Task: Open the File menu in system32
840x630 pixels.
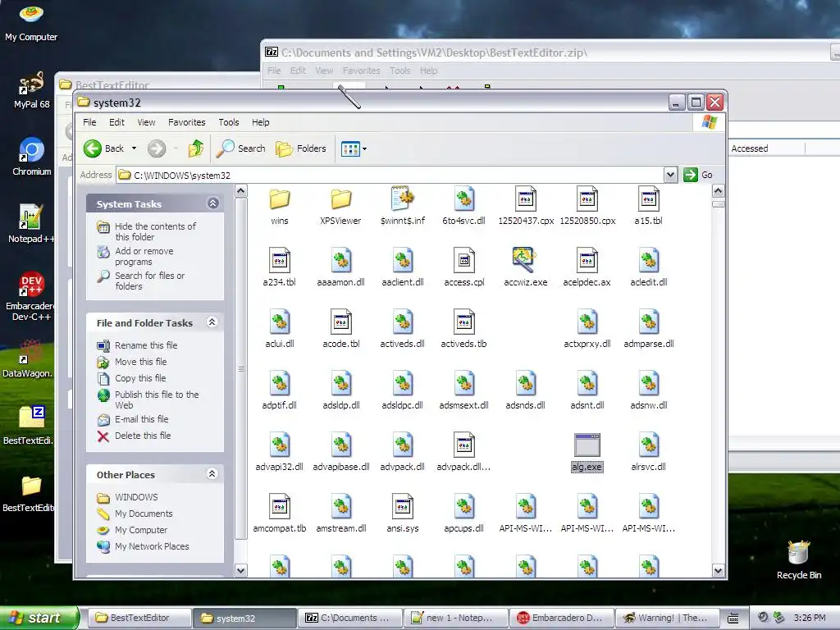Action: tap(89, 122)
